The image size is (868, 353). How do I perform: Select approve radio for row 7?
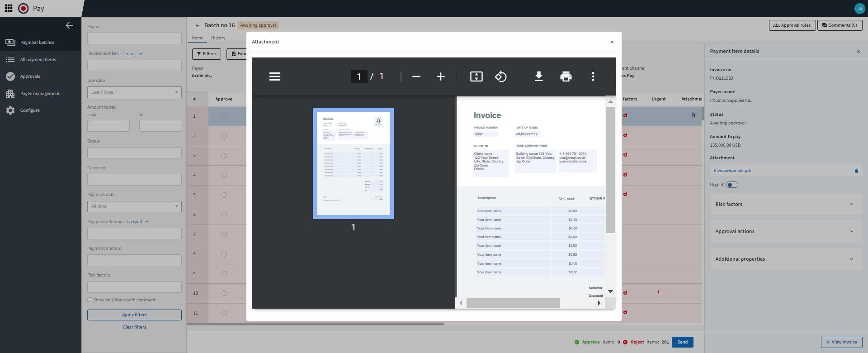(224, 234)
